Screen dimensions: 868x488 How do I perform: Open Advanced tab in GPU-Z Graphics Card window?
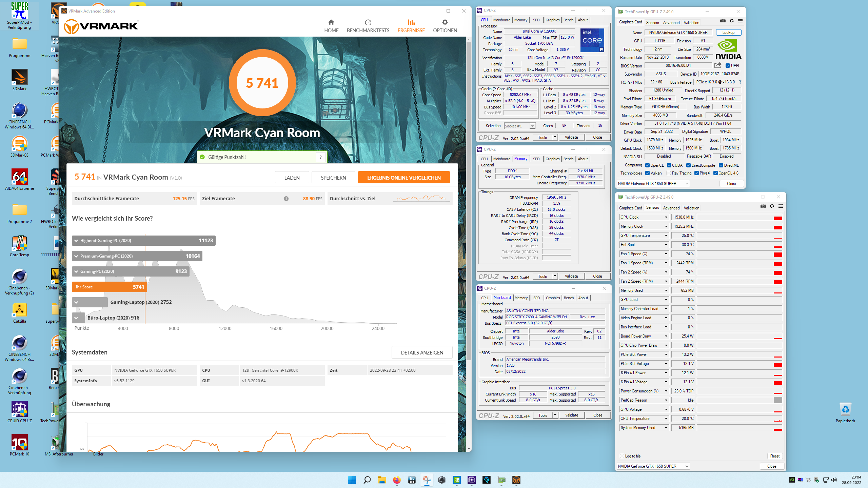click(671, 23)
